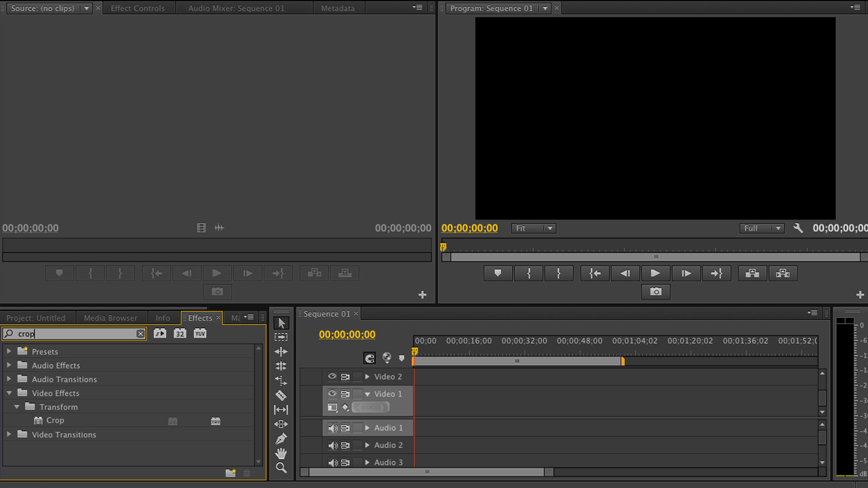Image resolution: width=868 pixels, height=488 pixels.
Task: Open the Audio Mixer: Sequence 01 tab
Action: 237,8
